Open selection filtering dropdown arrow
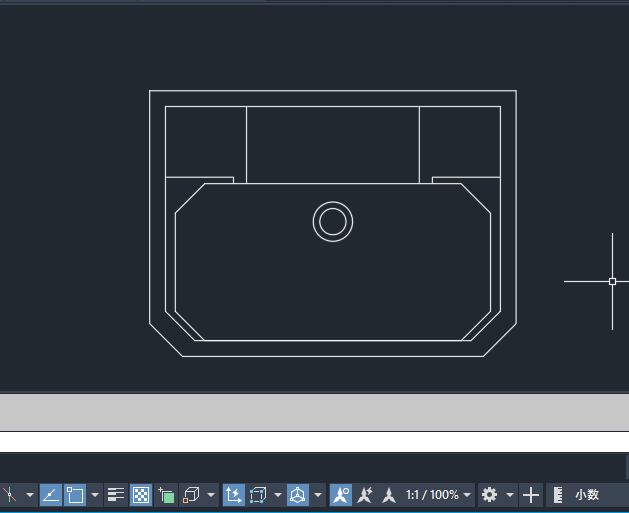Screen dimensions: 629x513 [x=278, y=495]
